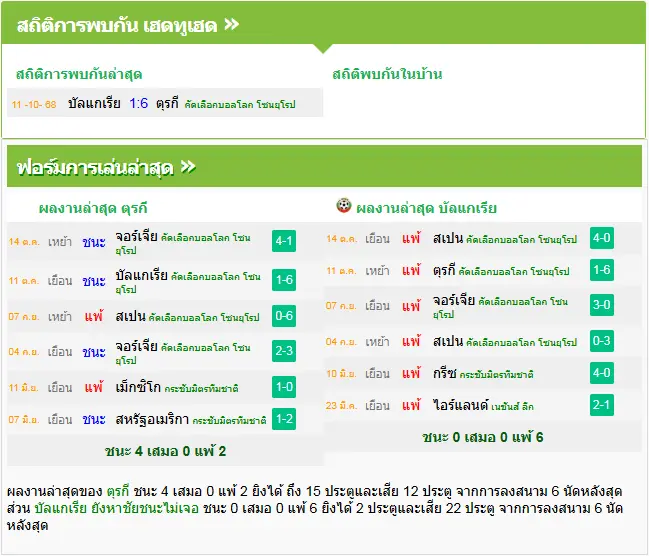Click Bulgaria's 4-0 score badge versus Spain
This screenshot has height=556, width=649.
(602, 238)
